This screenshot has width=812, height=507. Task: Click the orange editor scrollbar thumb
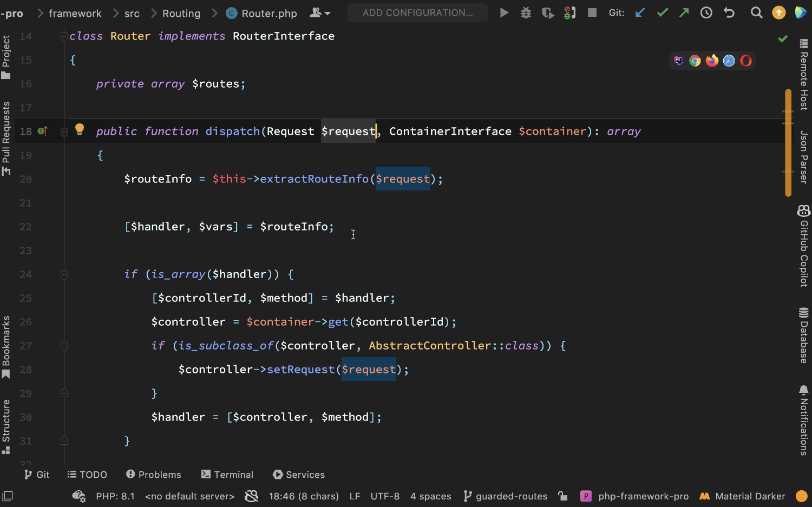tap(788, 143)
